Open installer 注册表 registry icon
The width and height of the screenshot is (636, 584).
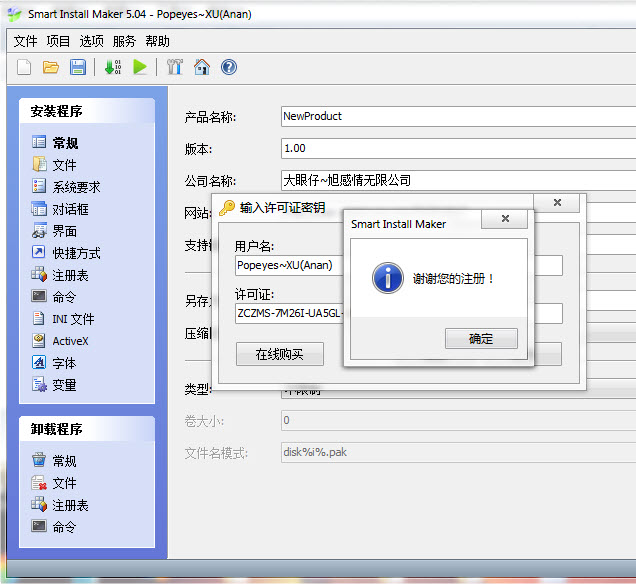(39, 275)
